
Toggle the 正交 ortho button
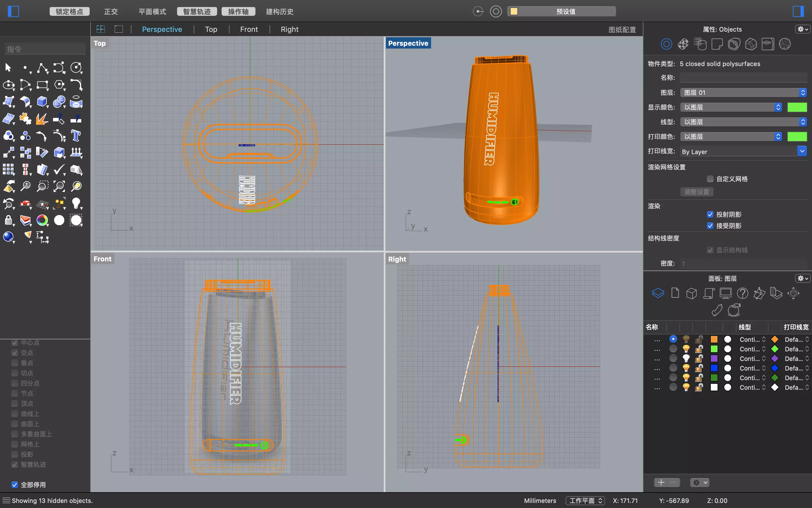(x=111, y=11)
